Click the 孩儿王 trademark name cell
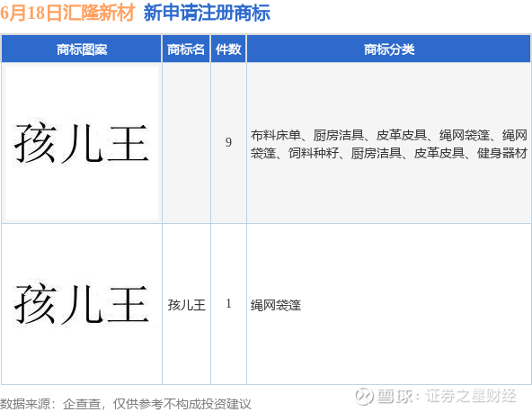This screenshot has height=412, width=532. tap(187, 305)
